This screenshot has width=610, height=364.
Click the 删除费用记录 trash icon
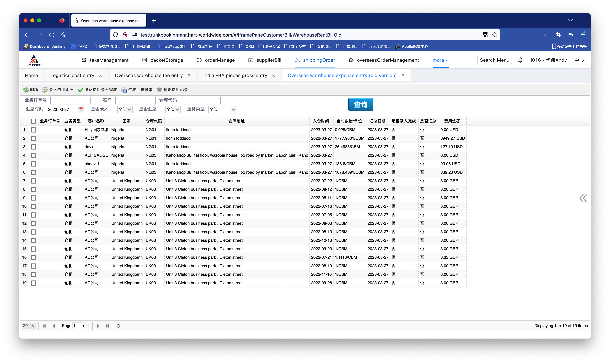159,90
